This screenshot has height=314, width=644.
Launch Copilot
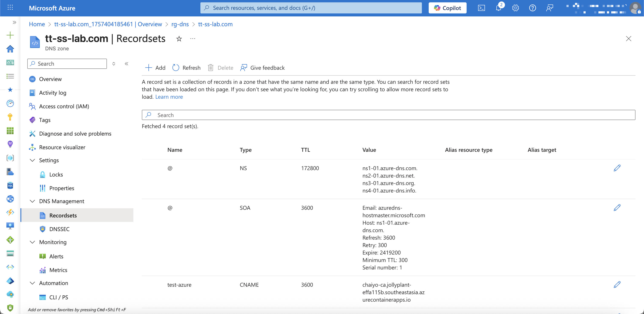[x=447, y=8]
